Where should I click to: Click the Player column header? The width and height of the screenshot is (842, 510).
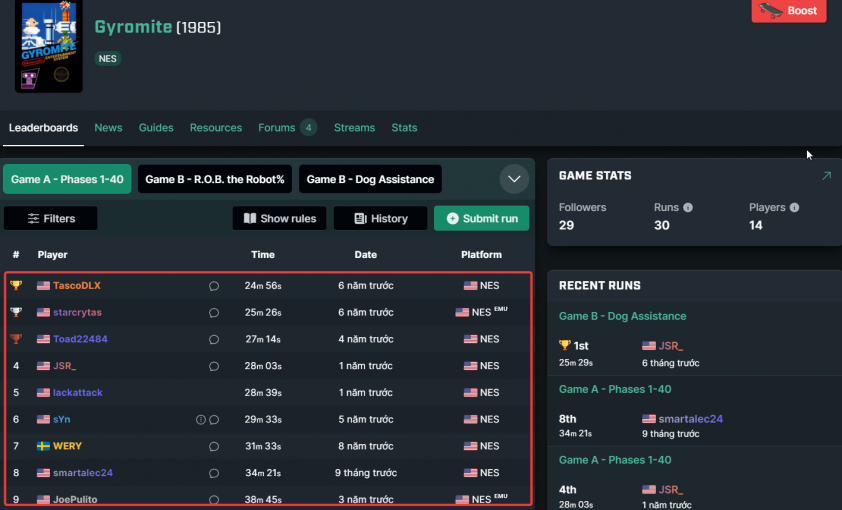click(53, 254)
